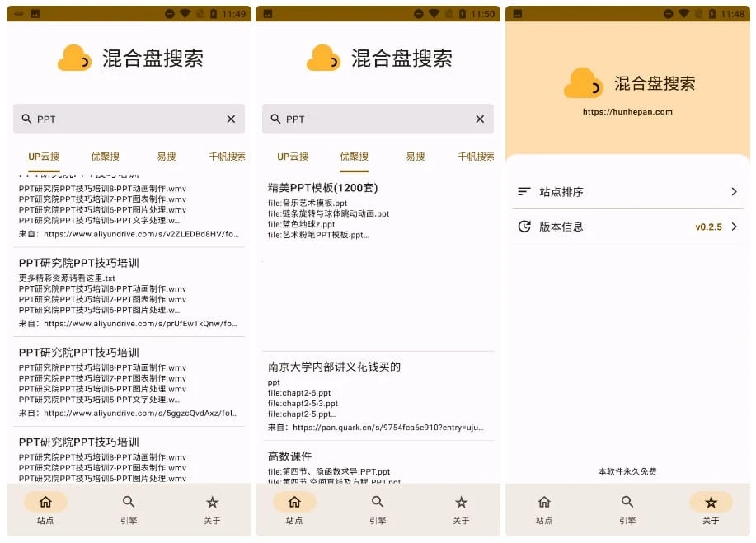Open 版本信息 via the chevron next to v0.2.5
Screen dimensions: 756x543
[734, 227]
